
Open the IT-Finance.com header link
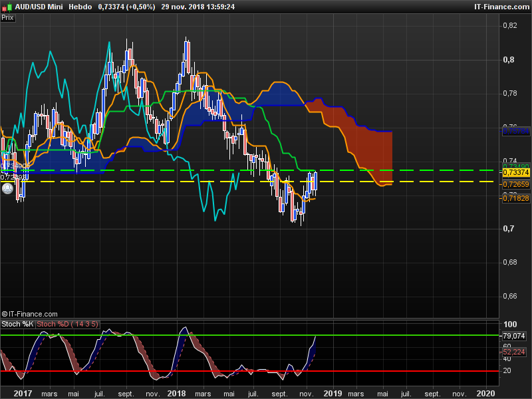(501, 7)
